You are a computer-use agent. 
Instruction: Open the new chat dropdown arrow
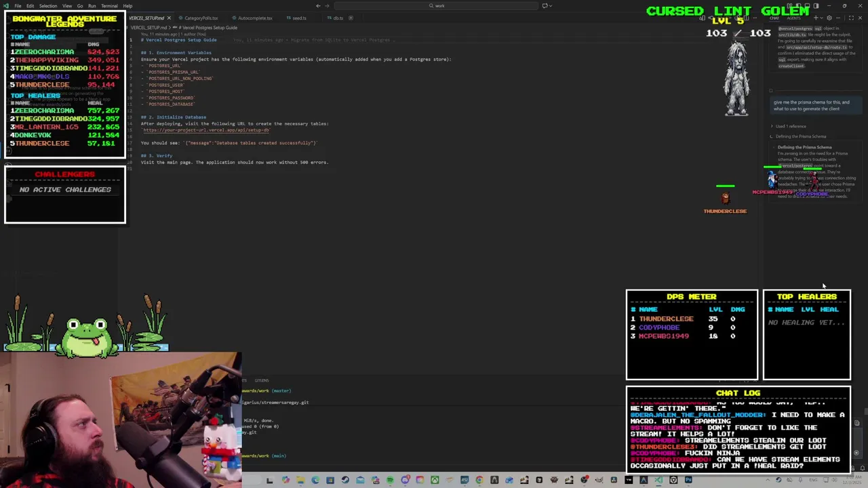click(x=821, y=18)
